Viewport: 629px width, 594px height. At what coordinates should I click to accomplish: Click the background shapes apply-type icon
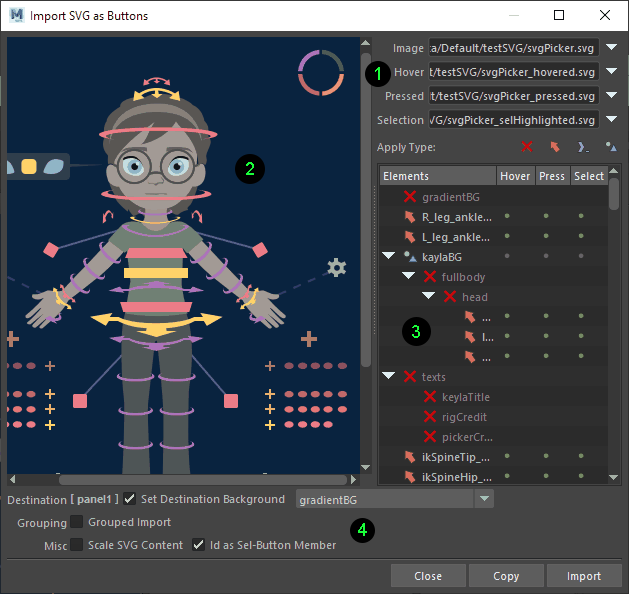point(610,147)
